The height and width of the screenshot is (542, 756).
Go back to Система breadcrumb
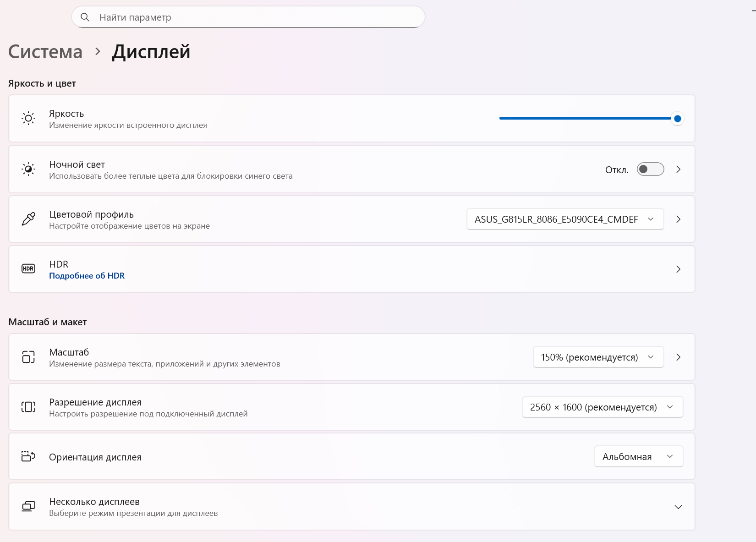45,52
